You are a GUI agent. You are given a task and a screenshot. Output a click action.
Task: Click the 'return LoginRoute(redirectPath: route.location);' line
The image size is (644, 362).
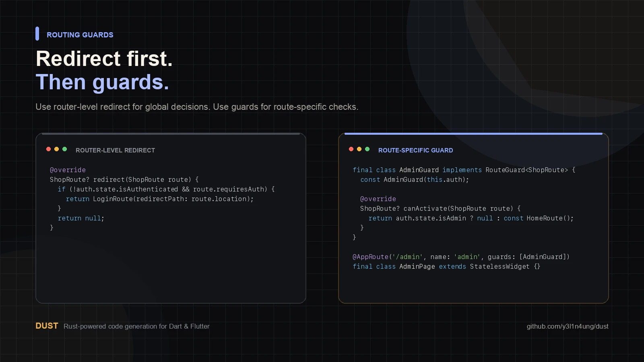pos(160,199)
